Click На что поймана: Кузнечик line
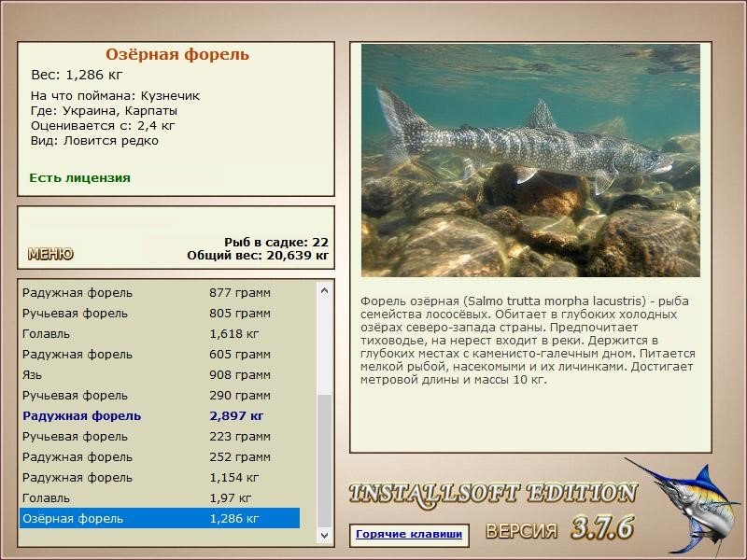The height and width of the screenshot is (560, 747). tap(115, 96)
